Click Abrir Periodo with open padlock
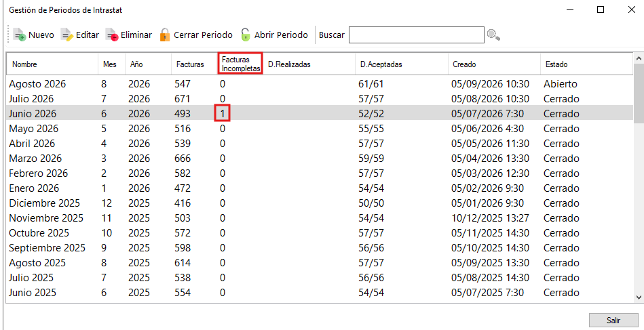Screen dimensions: 644x330 (274, 35)
